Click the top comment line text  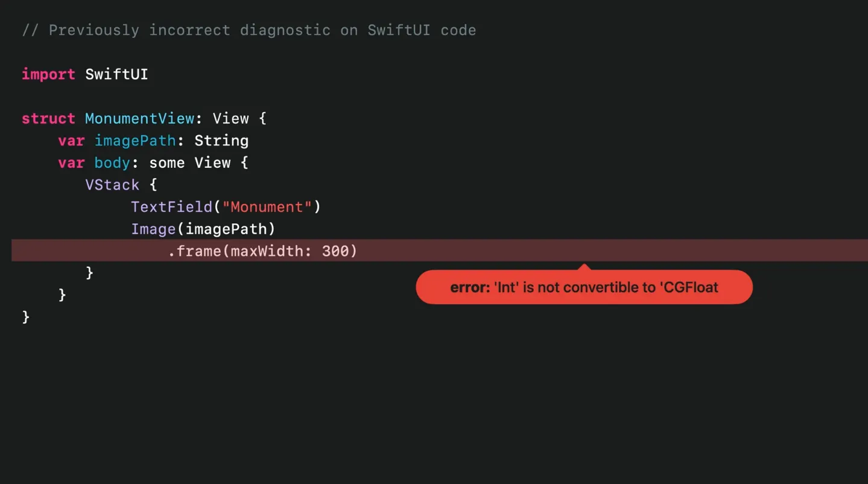[249, 30]
